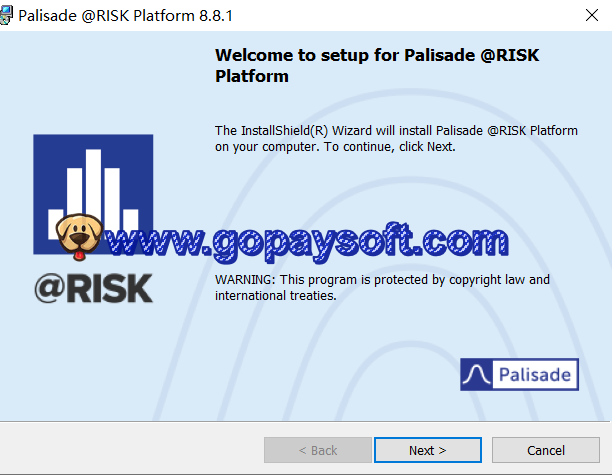Click the word "Next" in the description sentence
The width and height of the screenshot is (612, 475).
click(x=439, y=146)
